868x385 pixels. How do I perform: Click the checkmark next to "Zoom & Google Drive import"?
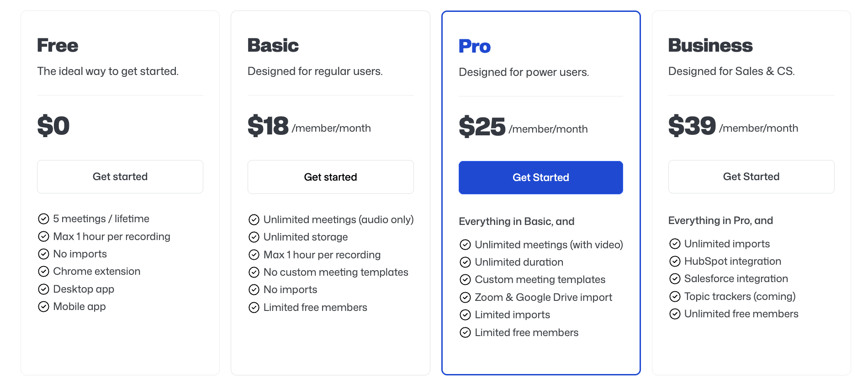(x=465, y=297)
